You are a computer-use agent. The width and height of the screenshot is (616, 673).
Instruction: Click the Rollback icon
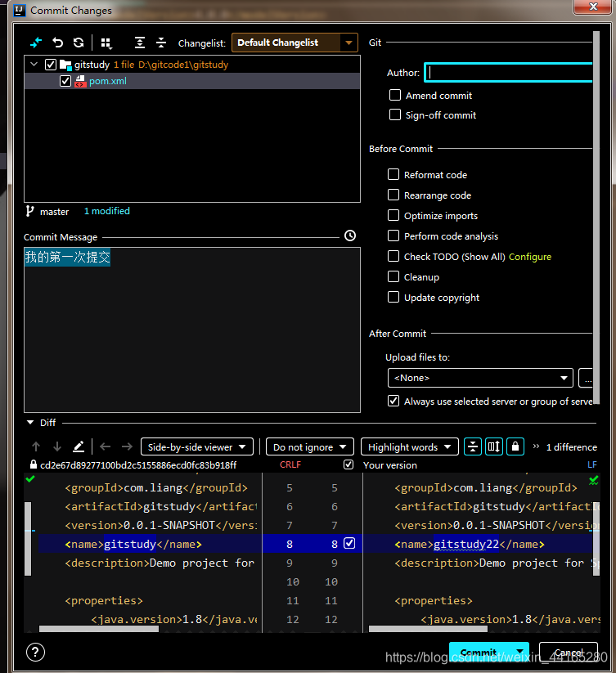pos(57,43)
